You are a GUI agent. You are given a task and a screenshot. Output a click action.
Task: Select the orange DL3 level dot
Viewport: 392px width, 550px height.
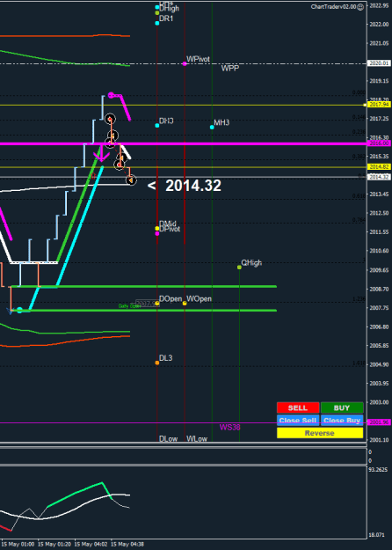point(157,363)
